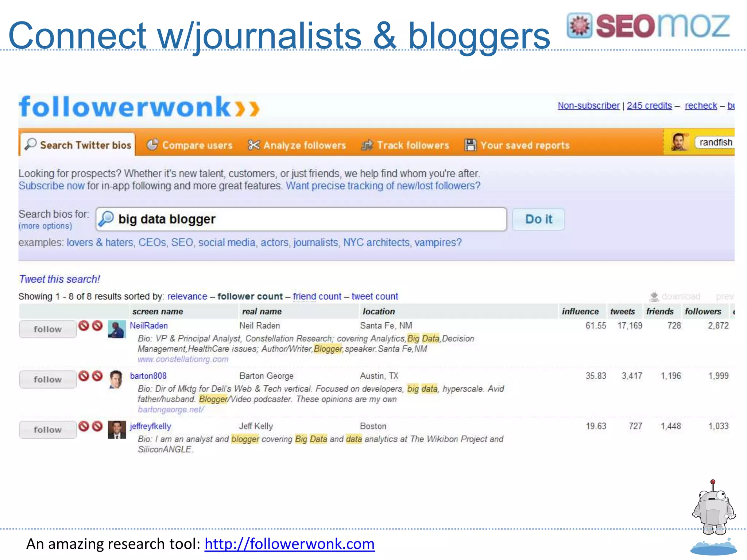Open barton808 profile picture
This screenshot has width=747, height=560.
[116, 380]
